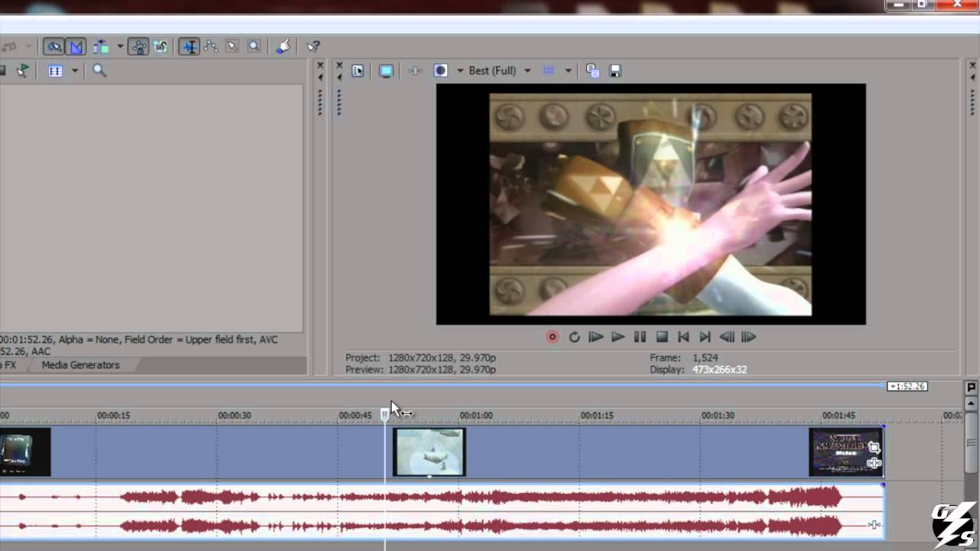Open Interactive Tutorials hand icon
This screenshot has height=551, width=980.
coord(283,47)
